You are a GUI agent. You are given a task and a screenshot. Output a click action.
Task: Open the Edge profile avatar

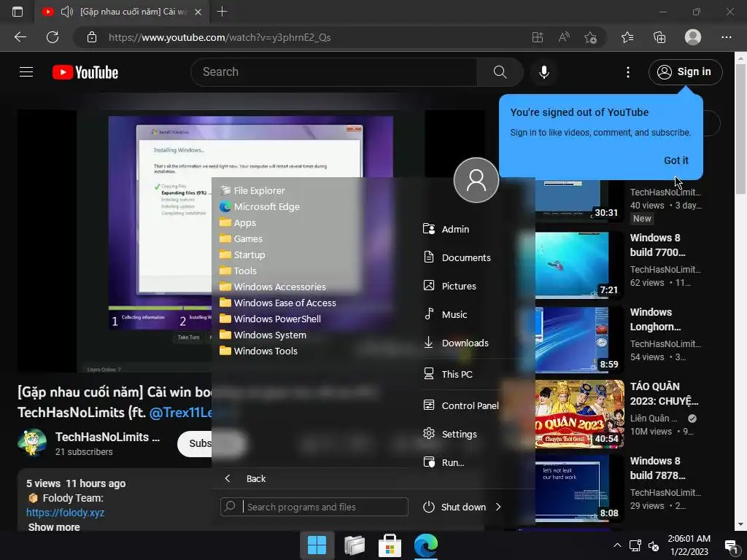point(693,37)
